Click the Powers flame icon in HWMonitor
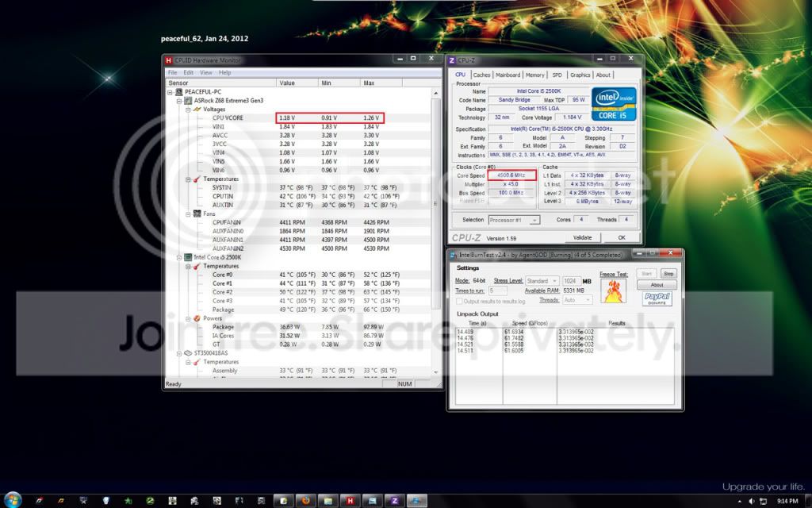The height and width of the screenshot is (508, 812). point(197,318)
